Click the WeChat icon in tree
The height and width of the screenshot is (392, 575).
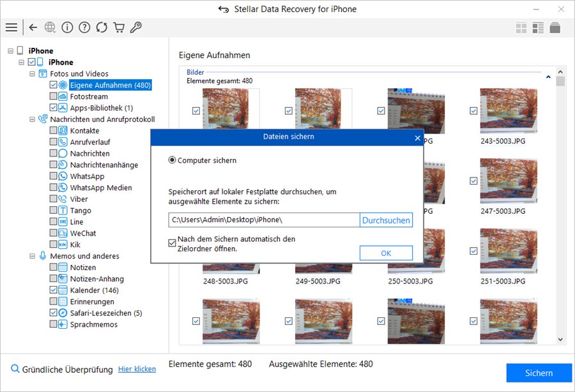(x=63, y=233)
